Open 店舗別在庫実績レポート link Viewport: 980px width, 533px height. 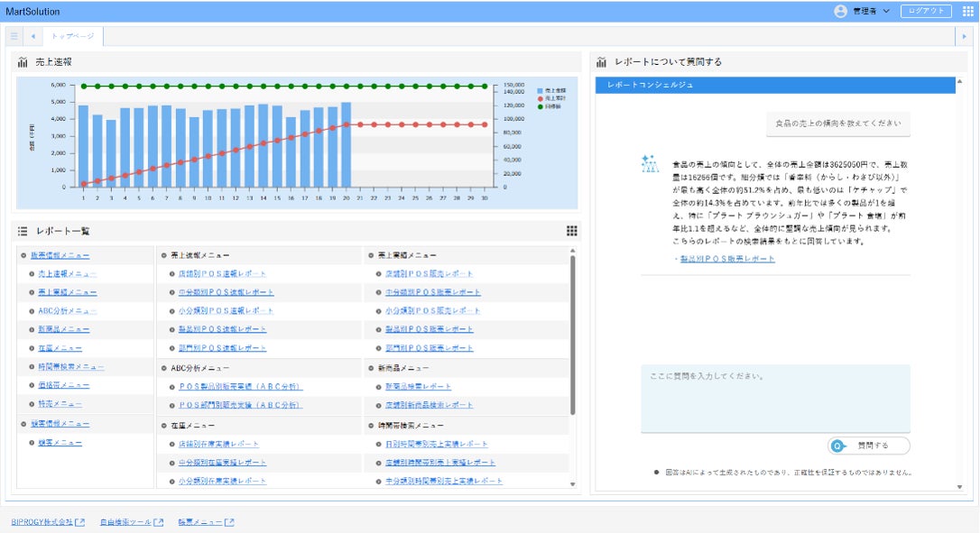218,445
